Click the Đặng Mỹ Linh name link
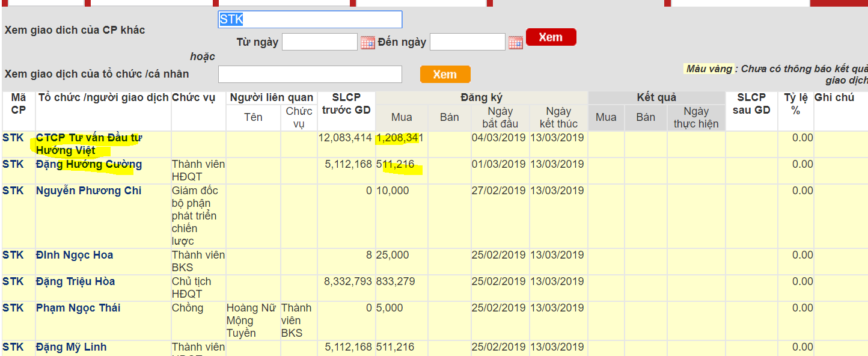This screenshot has height=356, width=868. 71,347
